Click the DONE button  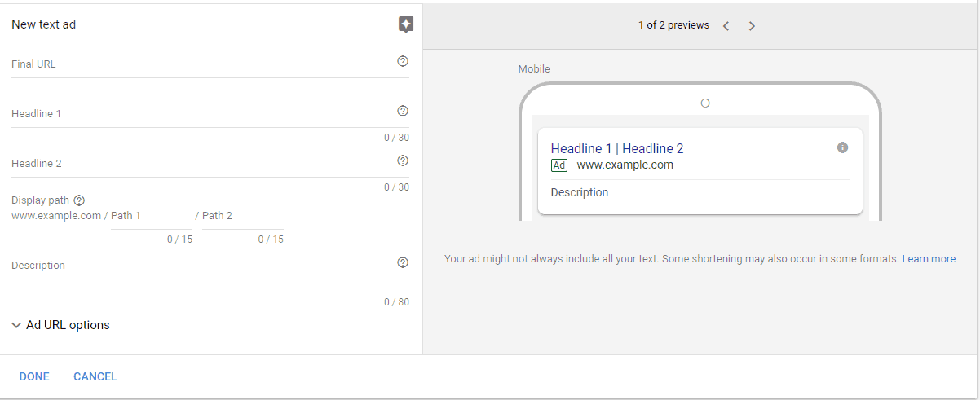[34, 376]
